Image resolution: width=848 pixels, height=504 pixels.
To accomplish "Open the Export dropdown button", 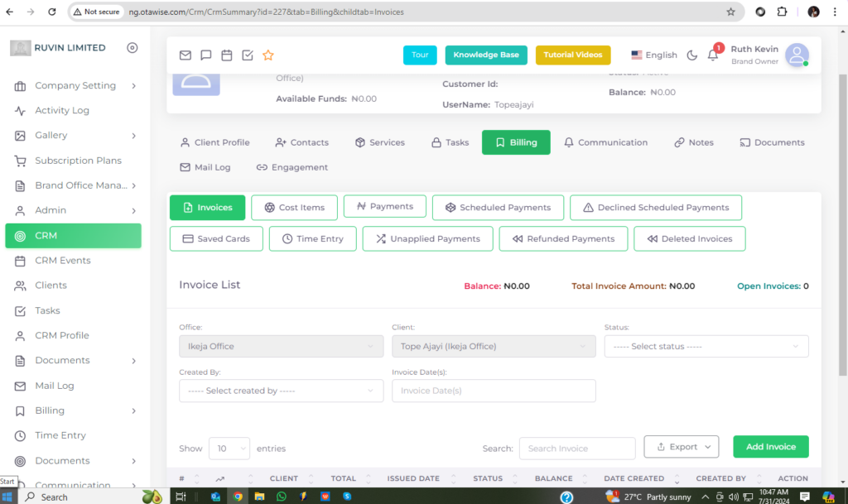I will (682, 447).
